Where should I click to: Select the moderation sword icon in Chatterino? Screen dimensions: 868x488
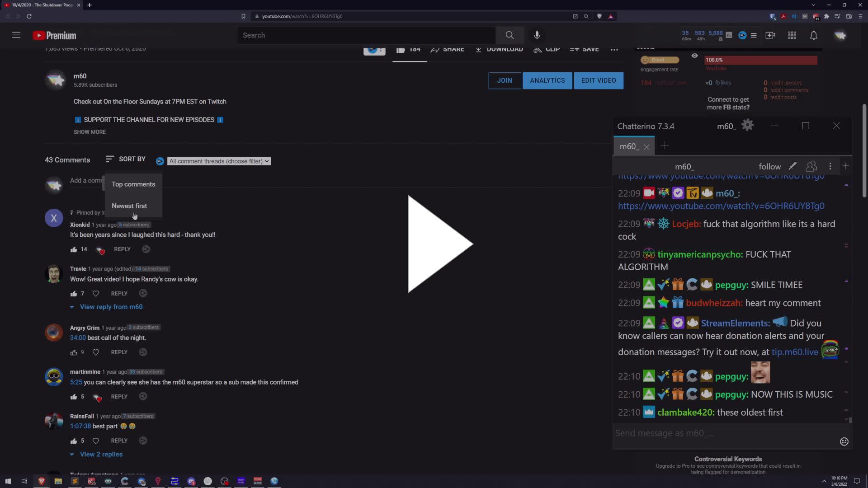[793, 166]
